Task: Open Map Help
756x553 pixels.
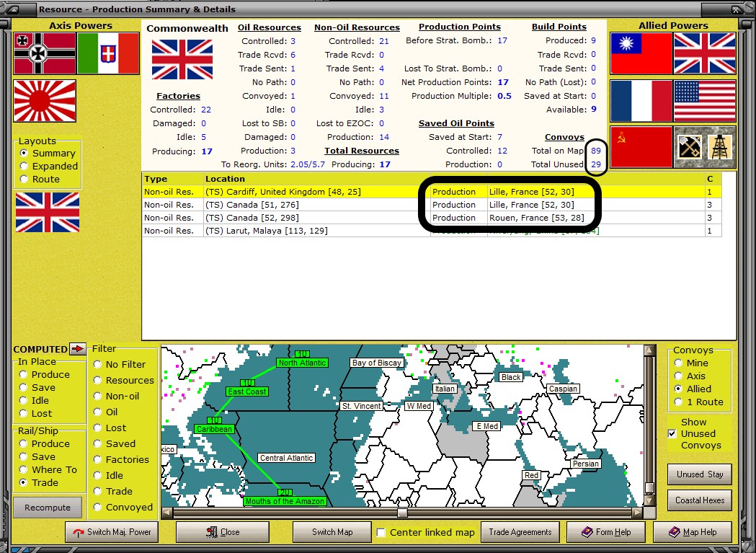Action: coord(693,532)
